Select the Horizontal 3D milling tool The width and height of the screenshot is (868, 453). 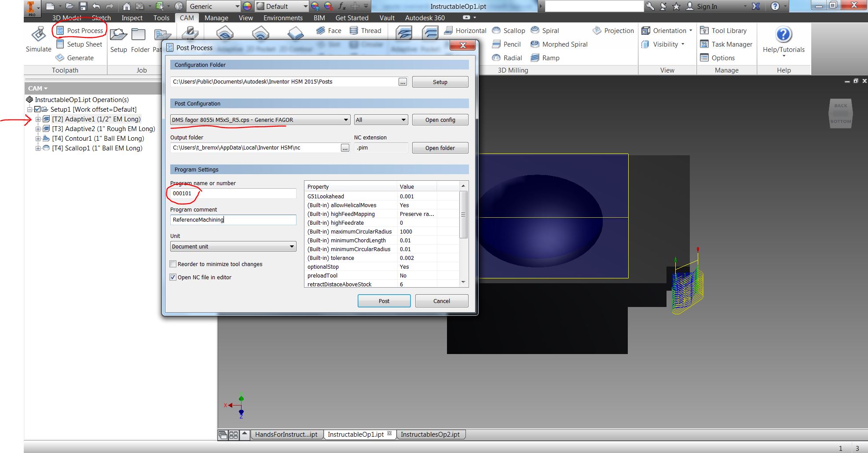click(x=465, y=30)
